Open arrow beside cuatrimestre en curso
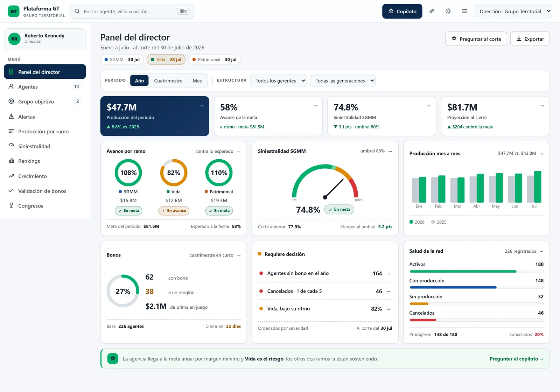The height and width of the screenshot is (392, 560). [x=239, y=255]
